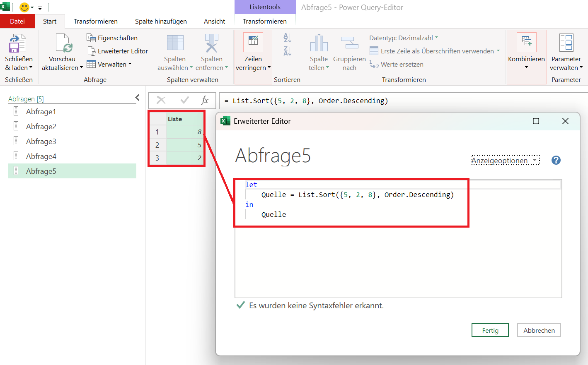Open Listentools Transformieren tab
Image resolution: width=588 pixels, height=365 pixels.
pyautogui.click(x=265, y=21)
